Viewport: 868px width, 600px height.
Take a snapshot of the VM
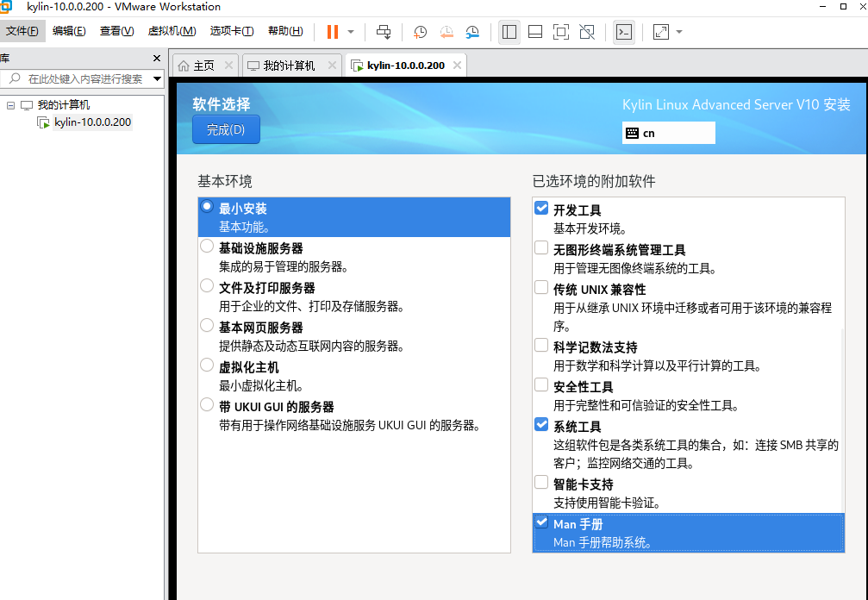point(420,32)
